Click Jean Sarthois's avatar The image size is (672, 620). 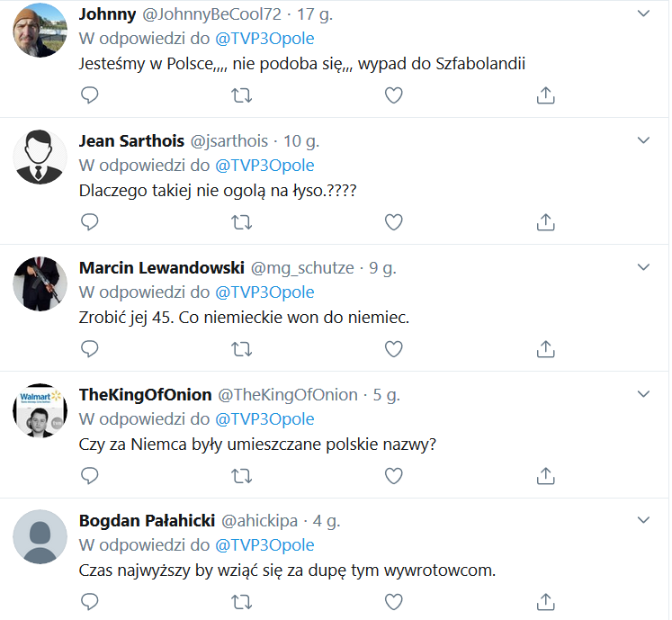tap(40, 157)
